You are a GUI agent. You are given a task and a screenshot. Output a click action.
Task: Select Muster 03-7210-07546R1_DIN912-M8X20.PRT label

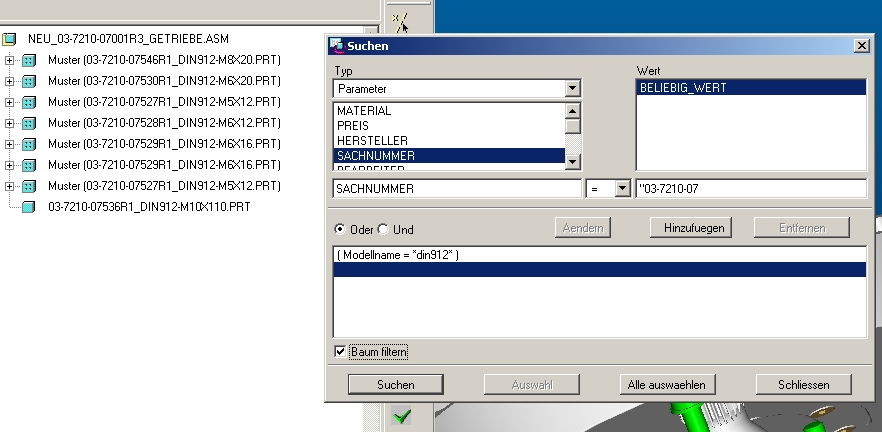click(x=164, y=60)
